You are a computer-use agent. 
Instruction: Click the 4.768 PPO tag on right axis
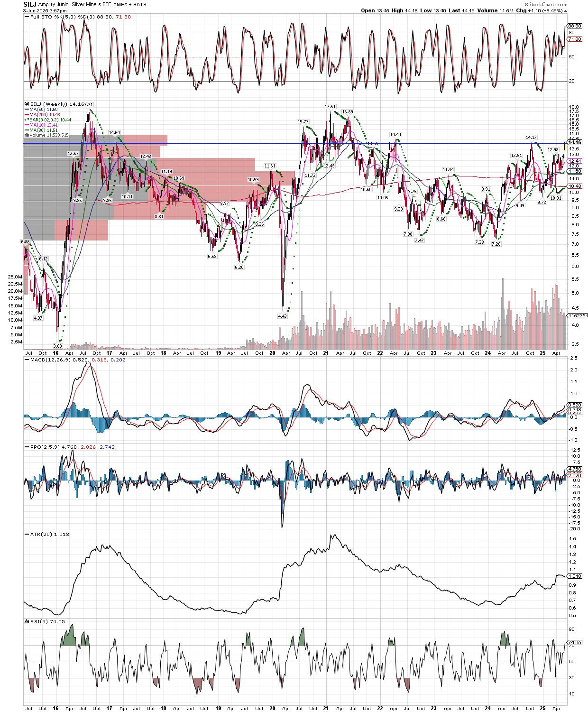pos(574,469)
